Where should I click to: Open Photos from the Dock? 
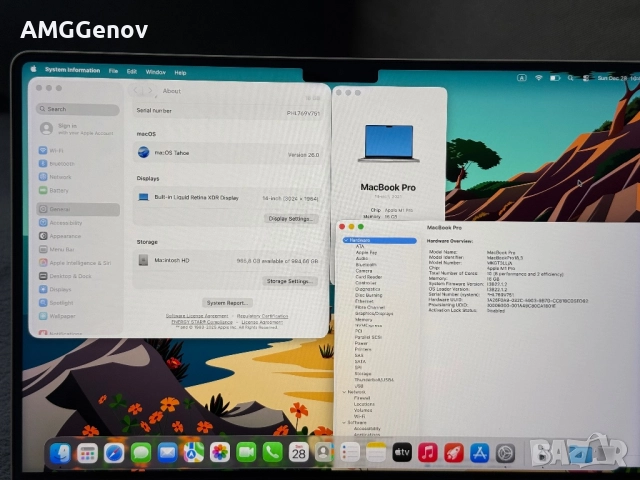[220, 453]
